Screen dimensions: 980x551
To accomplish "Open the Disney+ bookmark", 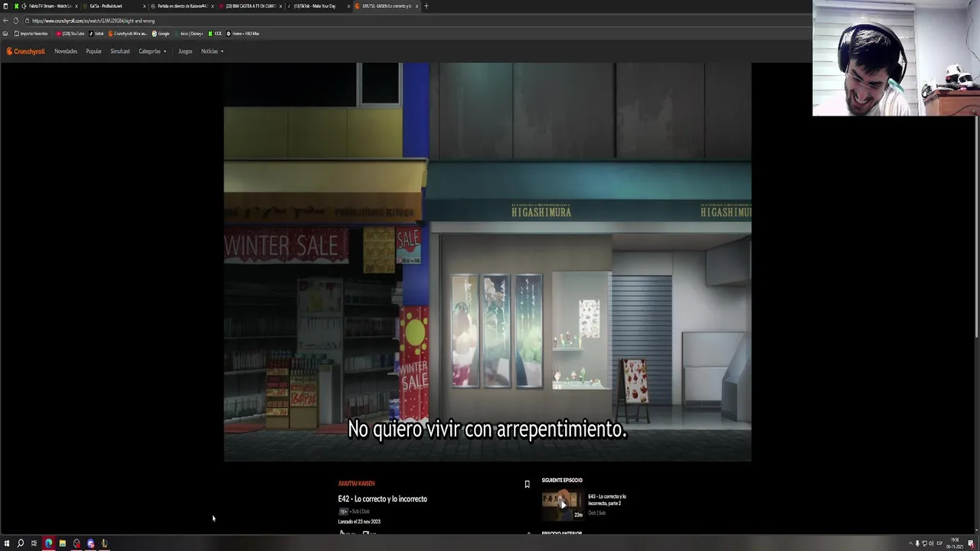I will (x=189, y=34).
